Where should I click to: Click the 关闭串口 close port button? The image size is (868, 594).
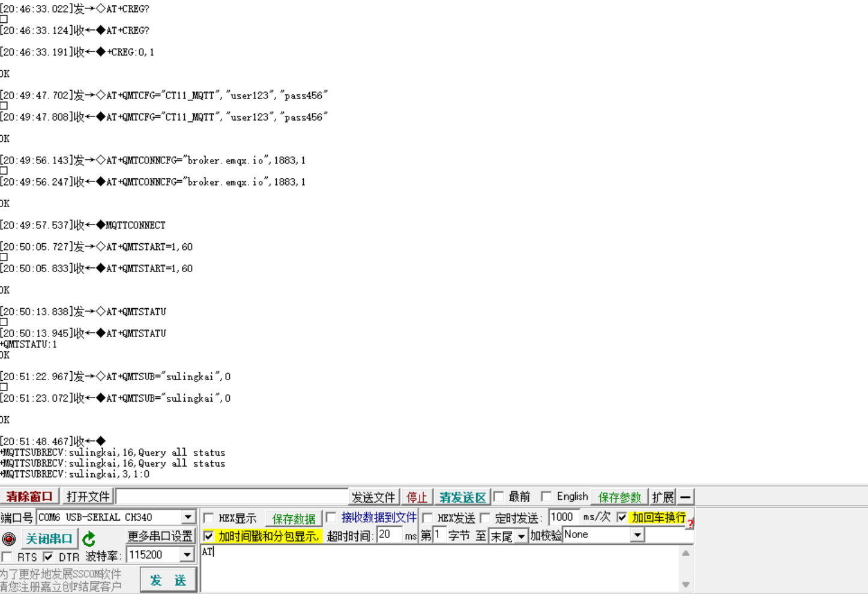[49, 539]
